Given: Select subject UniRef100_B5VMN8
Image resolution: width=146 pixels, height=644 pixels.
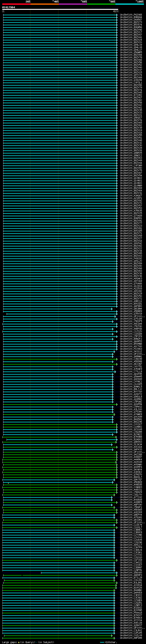Looking at the screenshot, I should (x=131, y=344).
